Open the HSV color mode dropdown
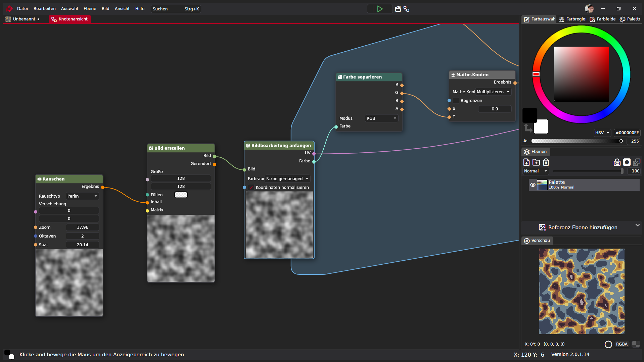This screenshot has width=644, height=362. [602, 133]
